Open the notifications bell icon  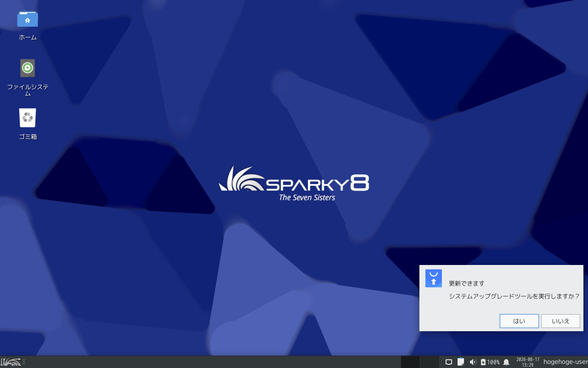coord(506,362)
